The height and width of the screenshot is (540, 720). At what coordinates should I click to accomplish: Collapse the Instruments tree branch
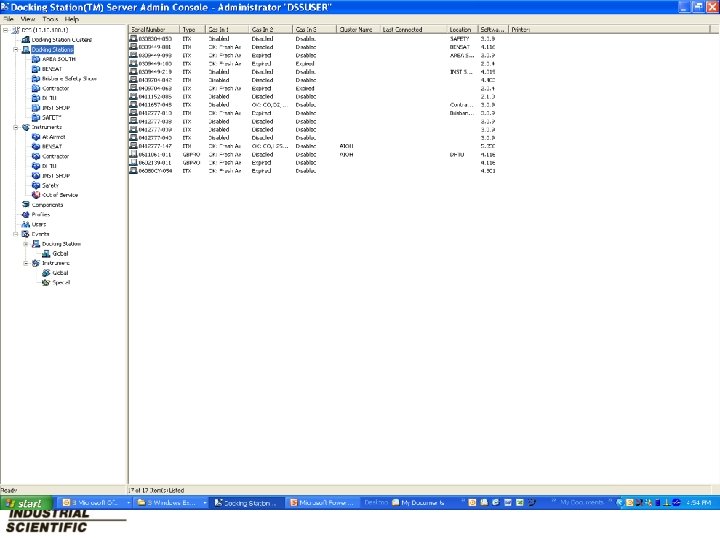pos(16,127)
